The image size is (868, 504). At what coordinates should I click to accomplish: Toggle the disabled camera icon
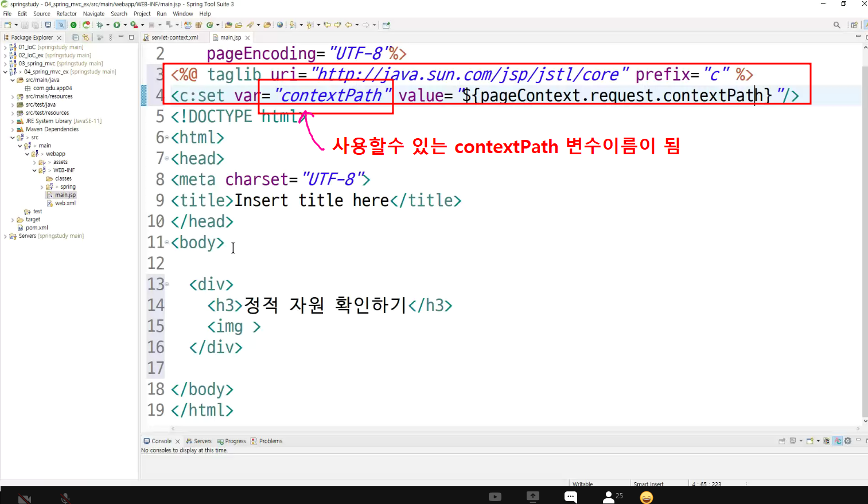(x=25, y=498)
